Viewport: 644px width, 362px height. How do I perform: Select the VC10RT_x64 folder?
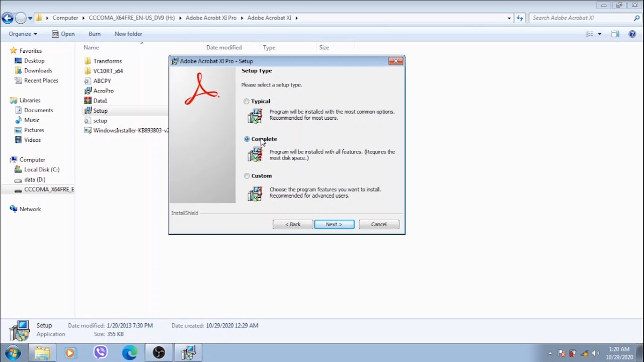(x=103, y=71)
